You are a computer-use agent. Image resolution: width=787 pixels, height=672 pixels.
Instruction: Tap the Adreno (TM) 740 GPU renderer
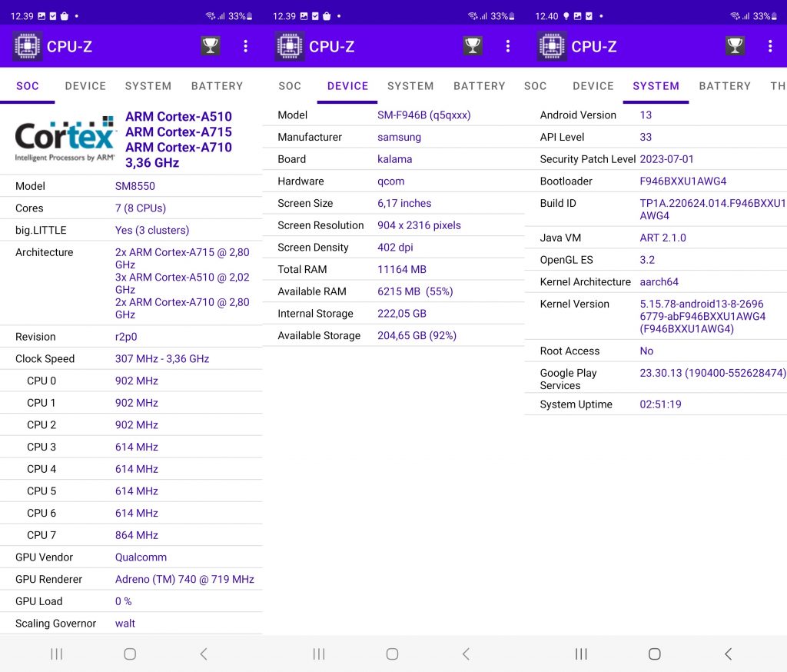(184, 579)
